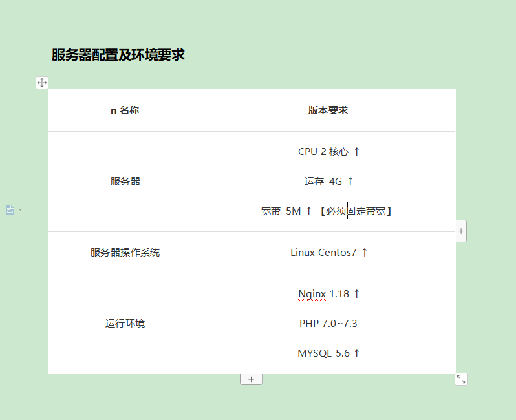Select the header cell 版本要求

tap(328, 110)
